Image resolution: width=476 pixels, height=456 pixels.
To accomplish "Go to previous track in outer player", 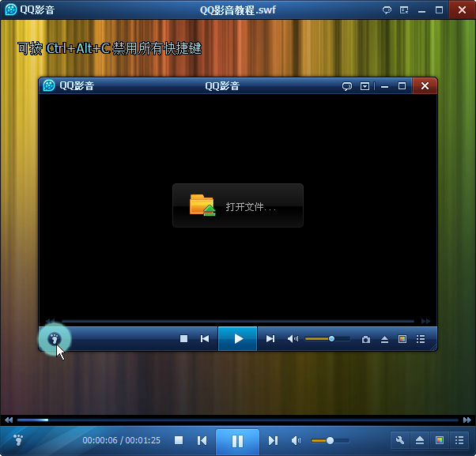I will [202, 440].
